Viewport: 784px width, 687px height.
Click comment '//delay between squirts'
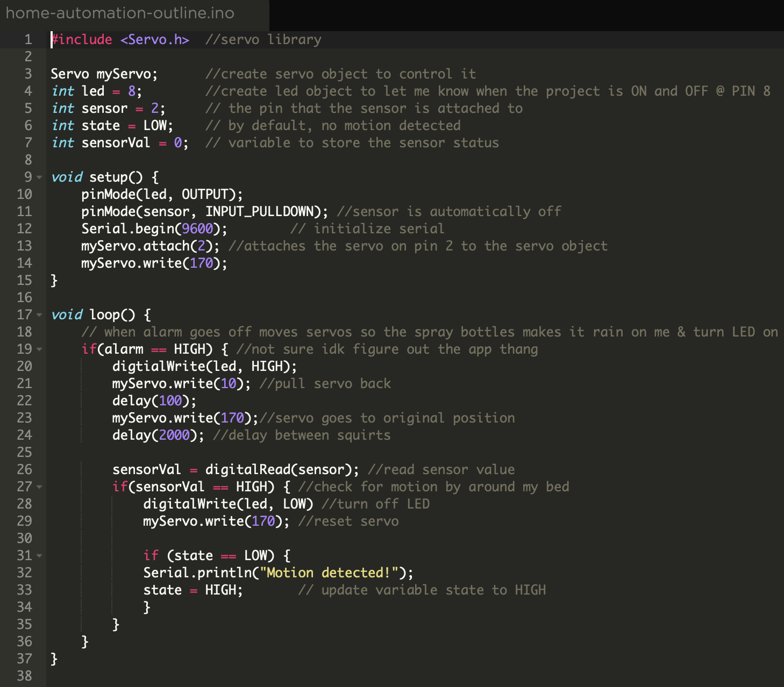[302, 435]
